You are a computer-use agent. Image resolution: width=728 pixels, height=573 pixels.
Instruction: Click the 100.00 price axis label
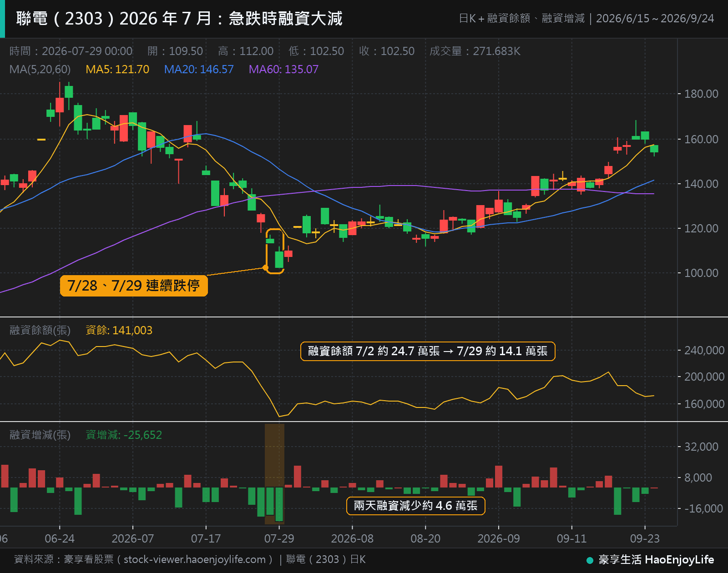pyautogui.click(x=701, y=273)
